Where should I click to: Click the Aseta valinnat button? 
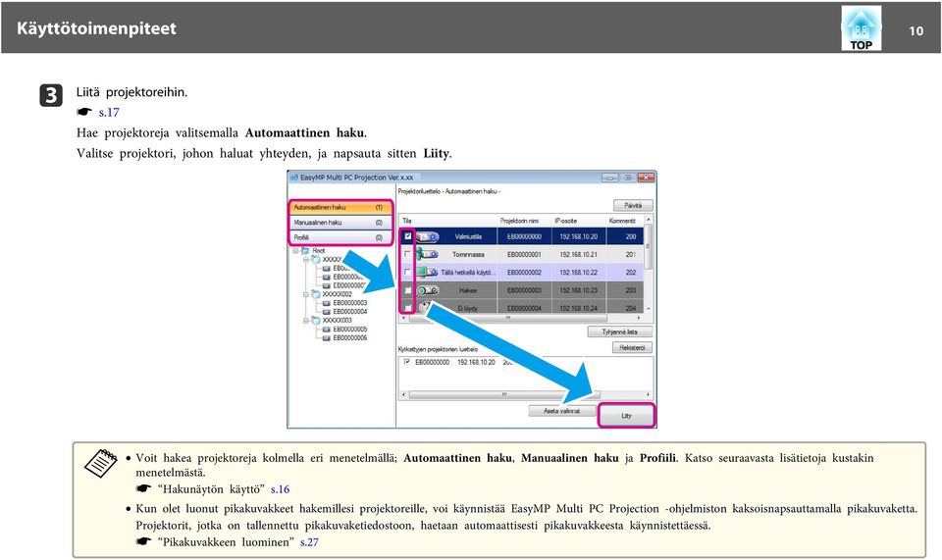point(562,411)
